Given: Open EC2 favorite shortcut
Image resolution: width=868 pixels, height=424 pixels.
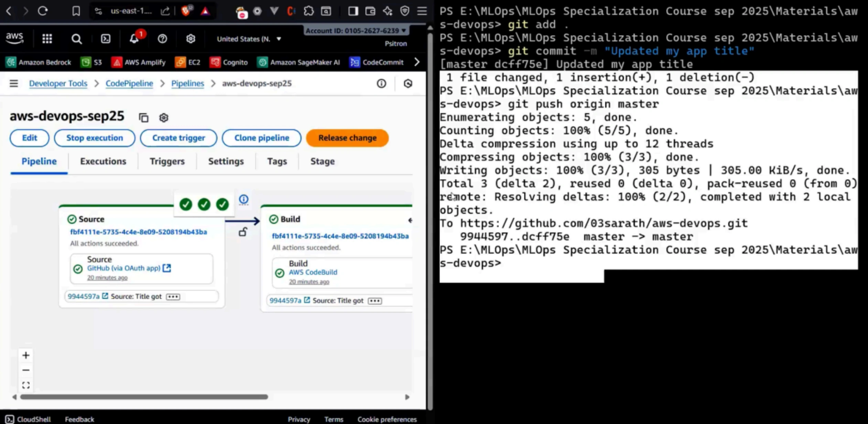Looking at the screenshot, I should [x=188, y=62].
